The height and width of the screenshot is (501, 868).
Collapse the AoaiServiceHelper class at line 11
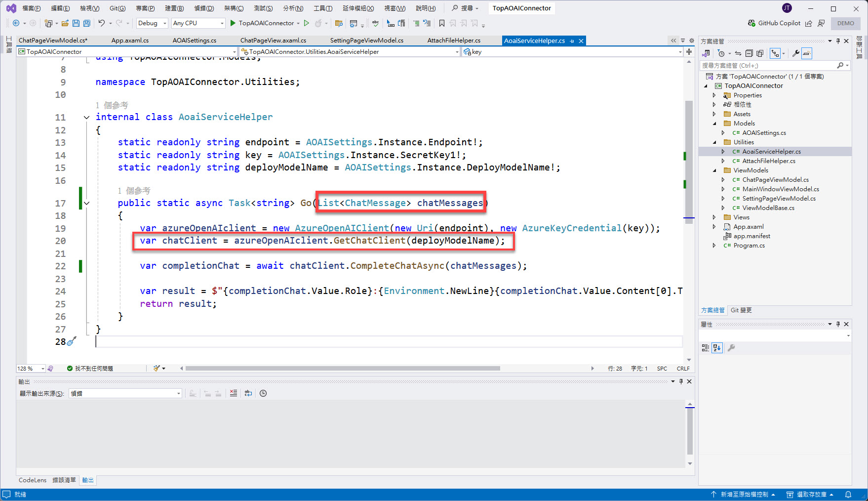tap(86, 117)
